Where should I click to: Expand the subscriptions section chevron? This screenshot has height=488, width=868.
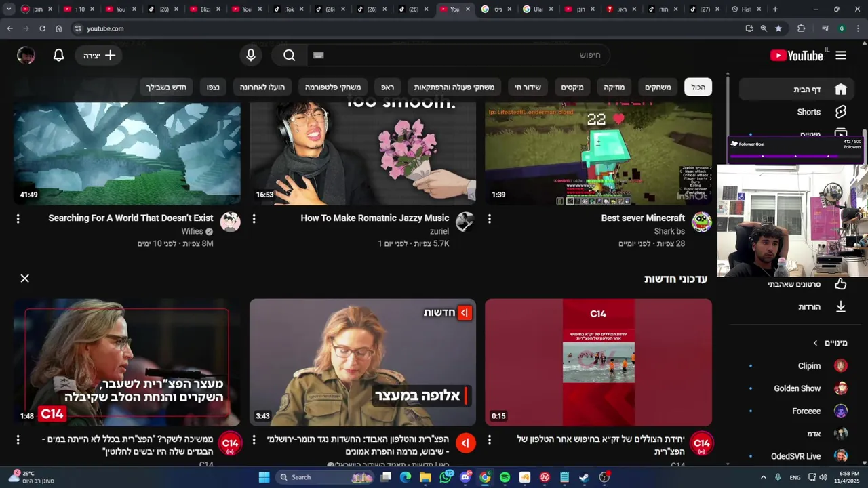pyautogui.click(x=815, y=343)
